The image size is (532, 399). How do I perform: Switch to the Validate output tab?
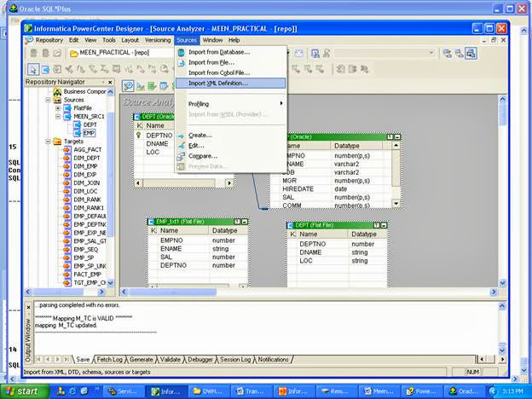tap(170, 359)
